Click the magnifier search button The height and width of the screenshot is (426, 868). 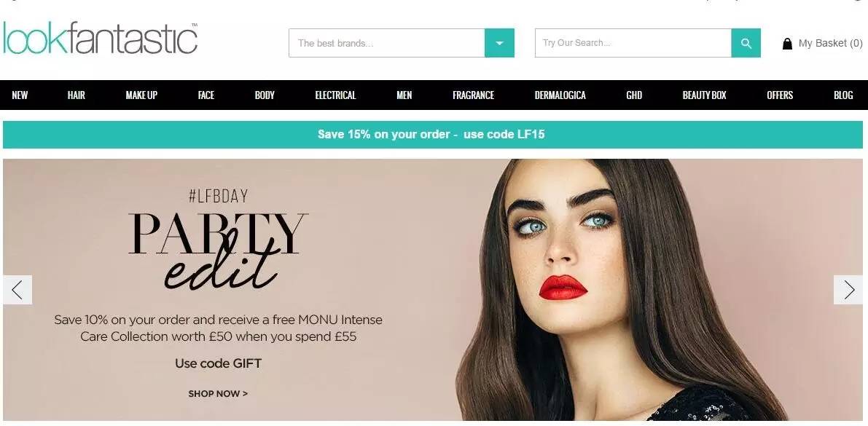[x=746, y=42]
